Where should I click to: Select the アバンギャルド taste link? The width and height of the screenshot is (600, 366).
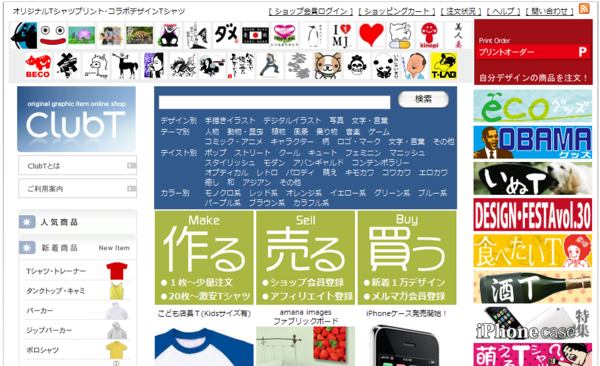[x=318, y=163]
